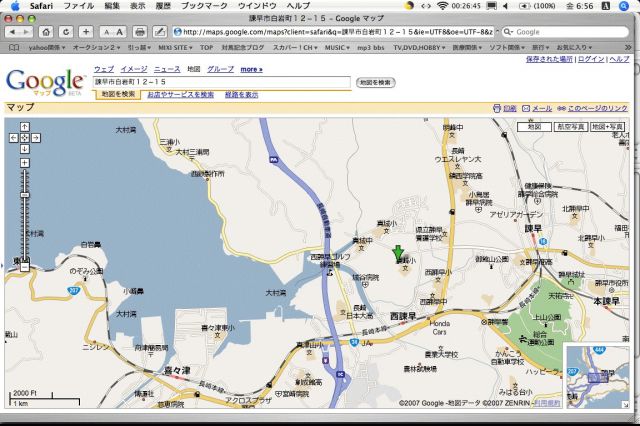Open the 'more »' Google services dropdown
The height and width of the screenshot is (426, 640).
[x=251, y=69]
